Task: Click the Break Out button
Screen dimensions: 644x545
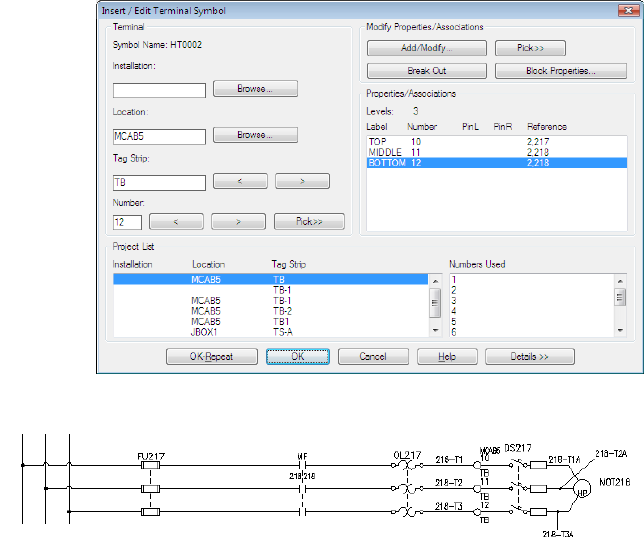Action: [x=426, y=71]
